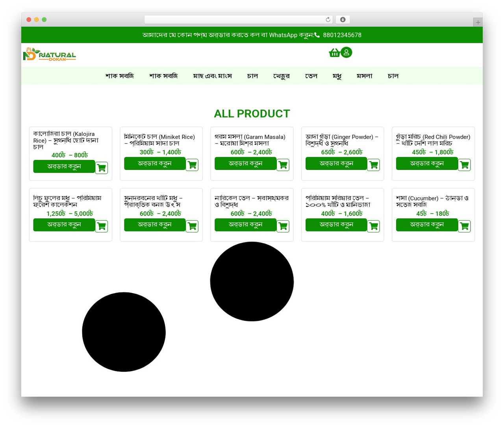Open the user account icon
This screenshot has width=504, height=427.
(x=346, y=52)
